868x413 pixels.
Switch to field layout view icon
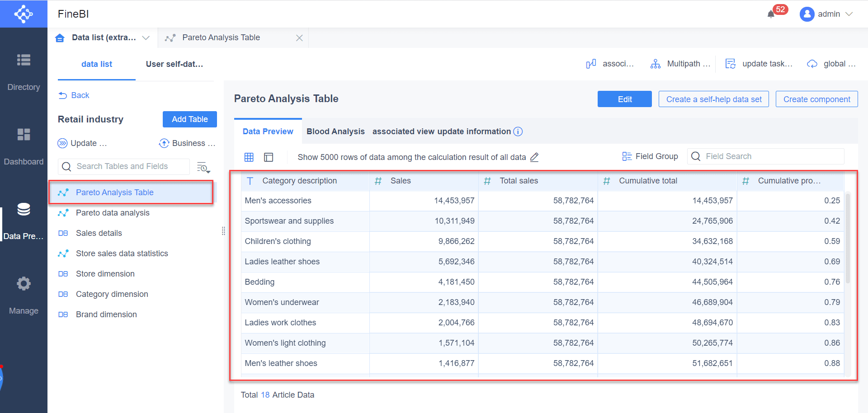pos(269,157)
